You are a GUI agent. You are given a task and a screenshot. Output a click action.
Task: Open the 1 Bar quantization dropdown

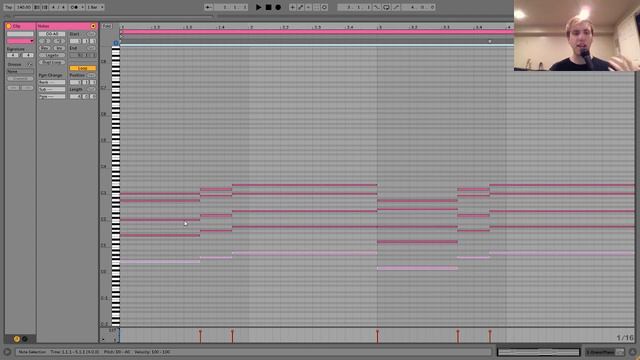[95, 7]
